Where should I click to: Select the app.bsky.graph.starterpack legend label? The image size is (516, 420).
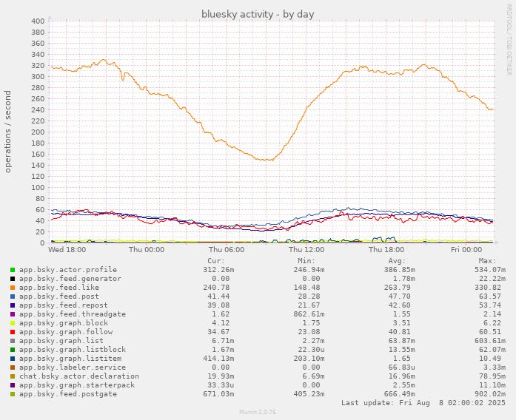click(x=77, y=385)
